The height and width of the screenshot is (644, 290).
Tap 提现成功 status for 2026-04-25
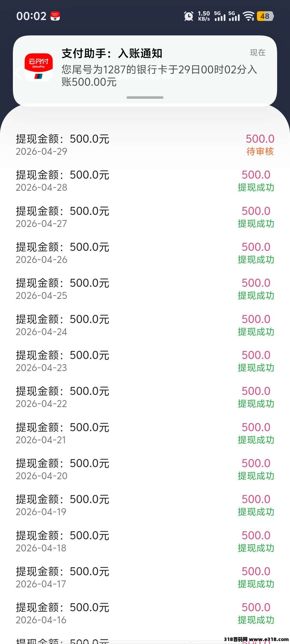(256, 296)
